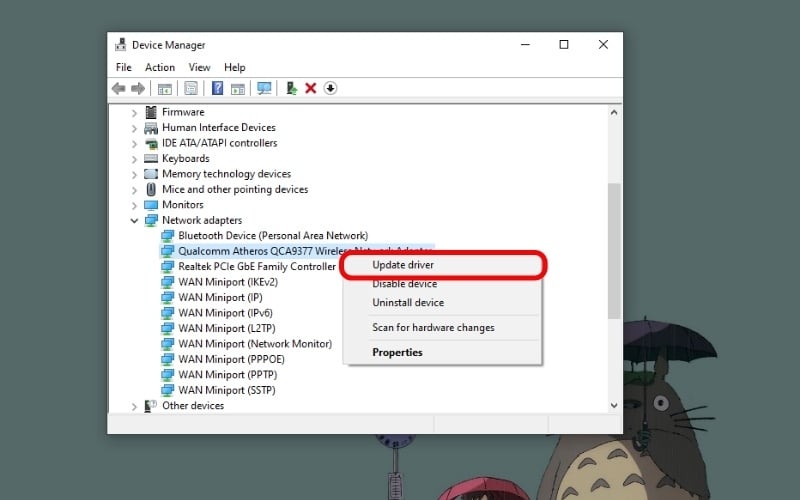Select Bluetooth Device (Personal Area Network)
Screen dimensions: 800x500
(x=272, y=236)
